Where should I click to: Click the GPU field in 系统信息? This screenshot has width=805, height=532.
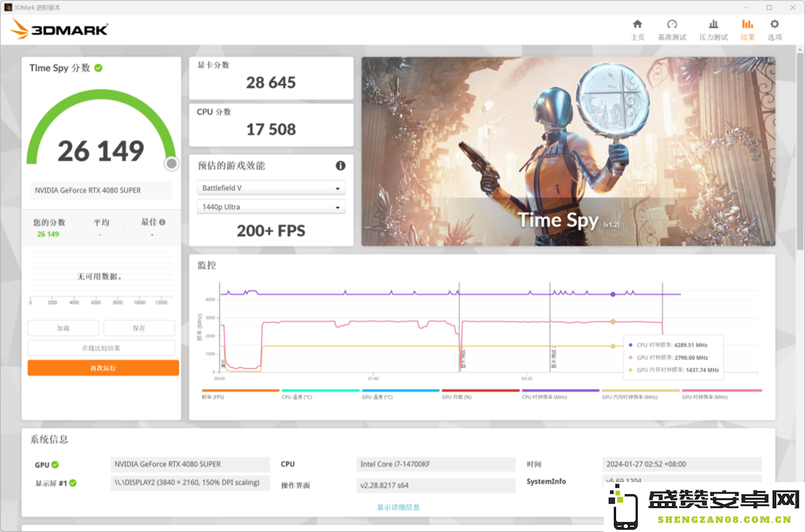click(190, 464)
